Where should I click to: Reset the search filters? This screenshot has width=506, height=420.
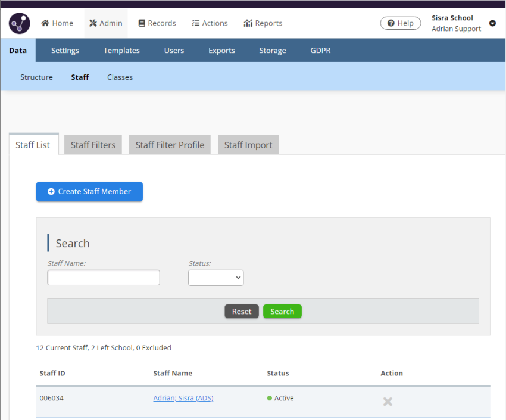pyautogui.click(x=242, y=312)
